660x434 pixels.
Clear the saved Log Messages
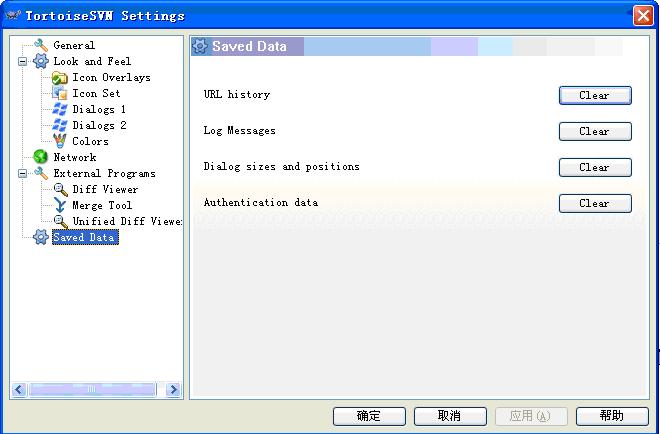595,131
